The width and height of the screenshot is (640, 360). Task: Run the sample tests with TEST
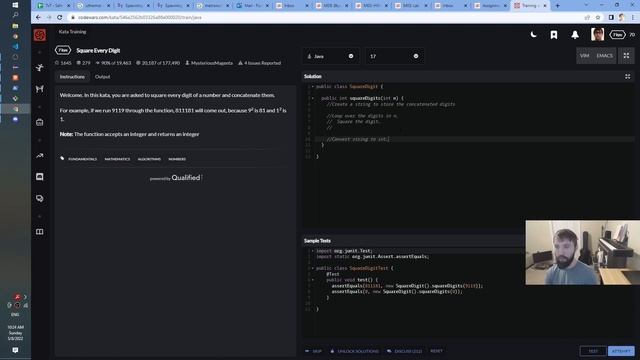(593, 351)
